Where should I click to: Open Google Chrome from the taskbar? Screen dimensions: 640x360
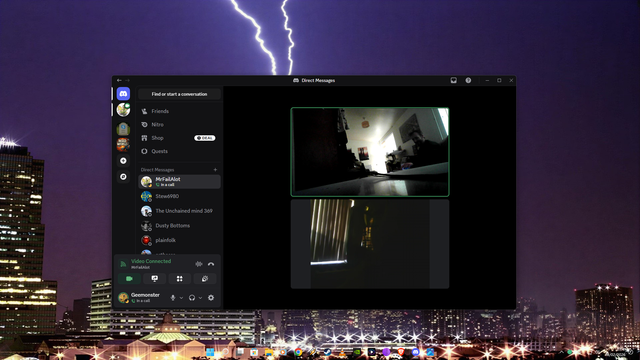click(298, 352)
